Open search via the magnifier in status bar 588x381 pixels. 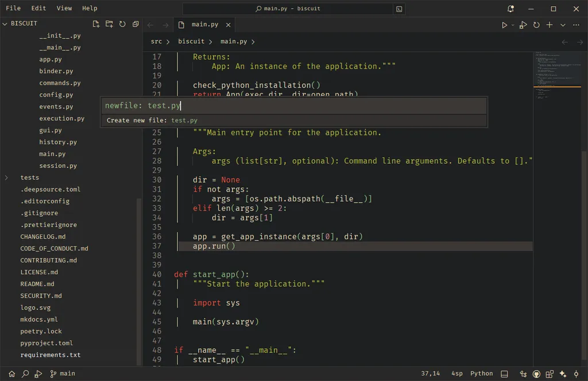25,374
